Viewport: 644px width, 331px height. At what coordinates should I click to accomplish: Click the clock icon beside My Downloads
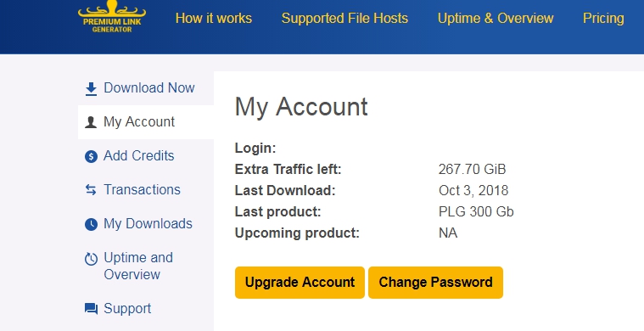coord(91,224)
